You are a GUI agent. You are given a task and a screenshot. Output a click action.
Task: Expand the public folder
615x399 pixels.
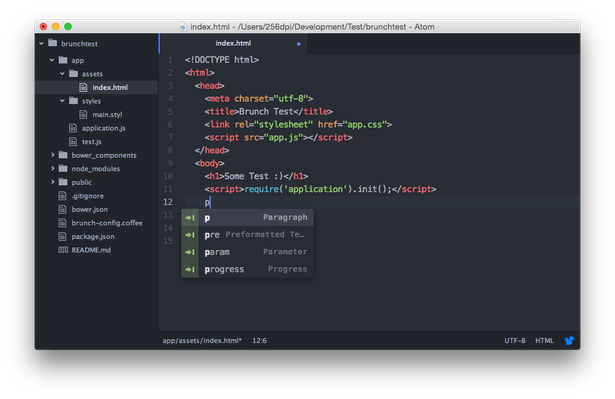53,182
